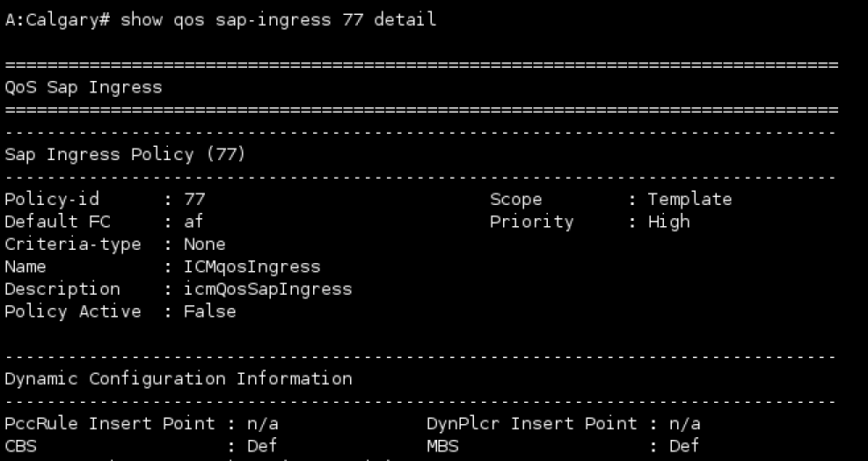Select the Priority value "High"

[x=668, y=222]
